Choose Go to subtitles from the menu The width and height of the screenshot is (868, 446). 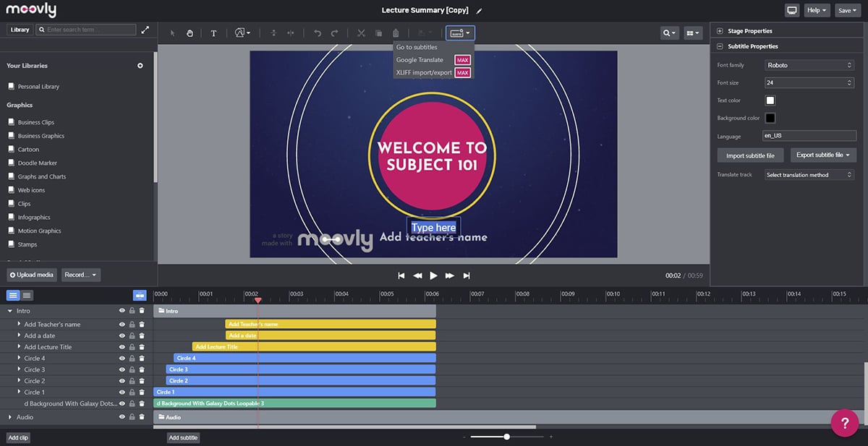417,48
